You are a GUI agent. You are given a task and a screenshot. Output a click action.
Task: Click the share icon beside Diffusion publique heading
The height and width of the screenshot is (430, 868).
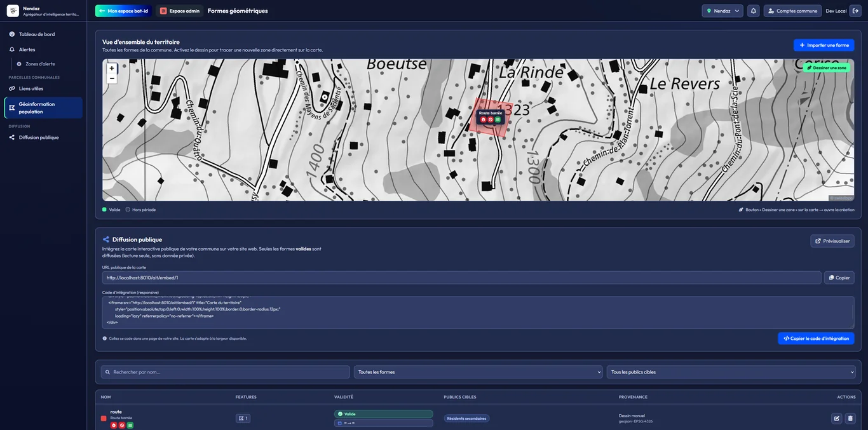[106, 239]
